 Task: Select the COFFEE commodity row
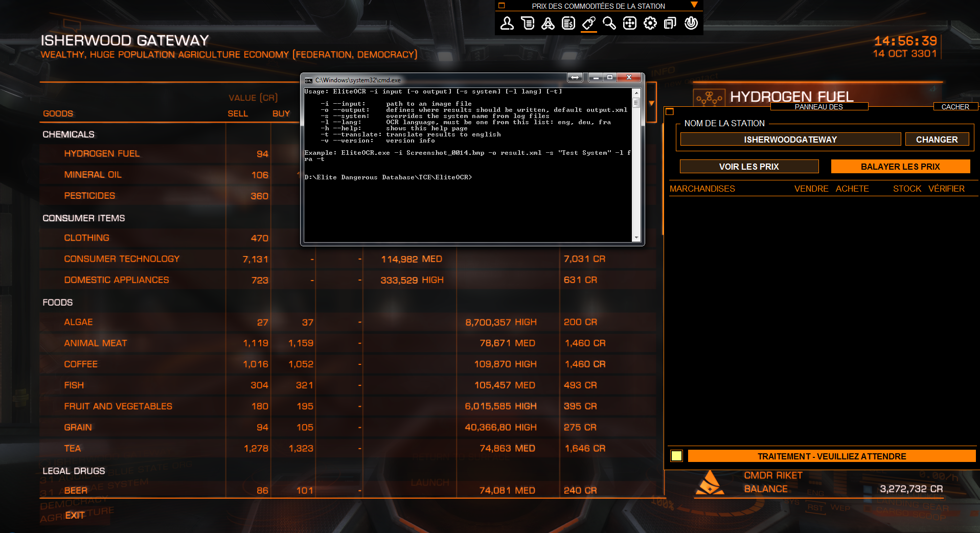348,364
